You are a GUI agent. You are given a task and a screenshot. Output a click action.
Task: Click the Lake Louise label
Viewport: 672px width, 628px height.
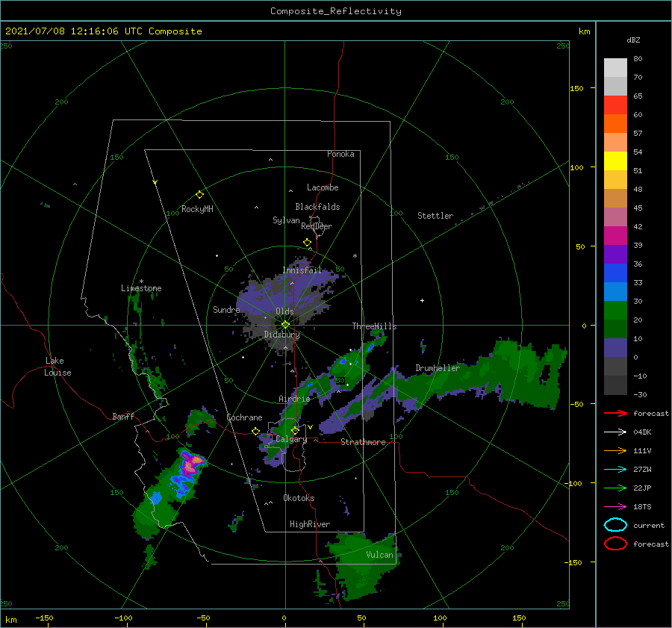tap(57, 367)
